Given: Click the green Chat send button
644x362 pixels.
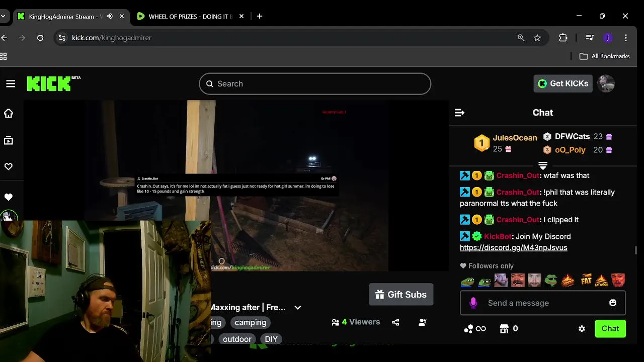Looking at the screenshot, I should click(x=610, y=329).
